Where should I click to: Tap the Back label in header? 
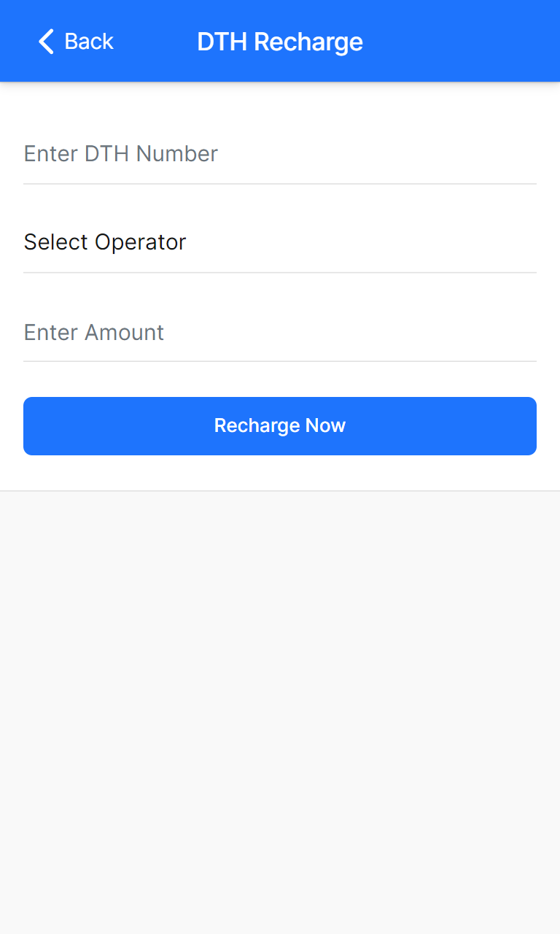[x=89, y=42]
